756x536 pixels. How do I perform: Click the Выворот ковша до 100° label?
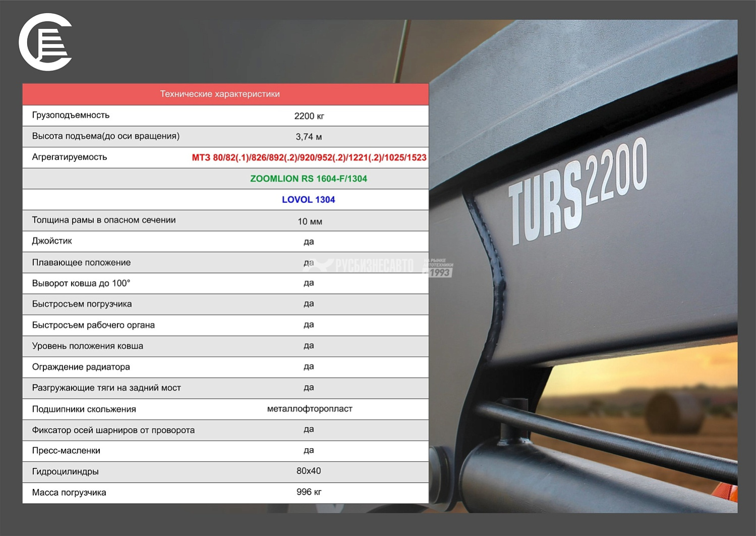tap(81, 284)
